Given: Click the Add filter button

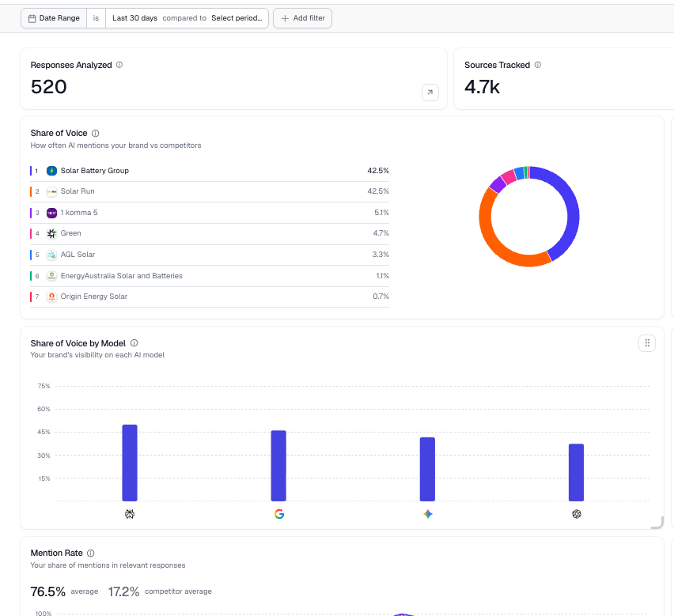Looking at the screenshot, I should 303,18.
